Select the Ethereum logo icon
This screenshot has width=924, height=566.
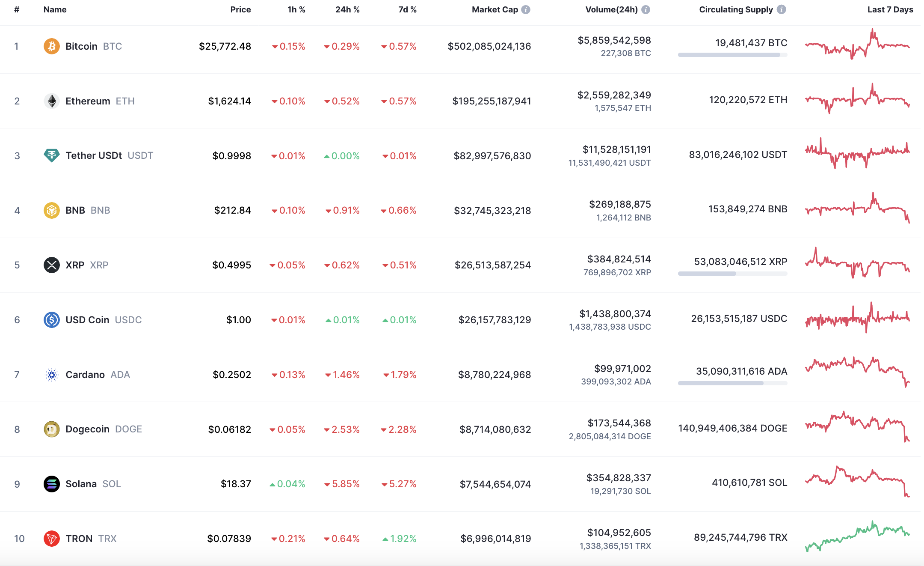tap(52, 101)
